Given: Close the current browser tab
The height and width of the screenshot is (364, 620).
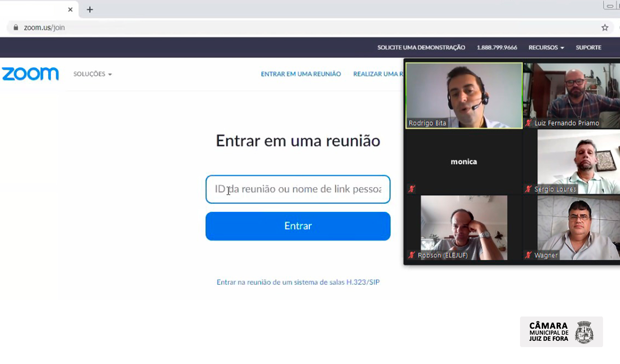Looking at the screenshot, I should coord(70,10).
